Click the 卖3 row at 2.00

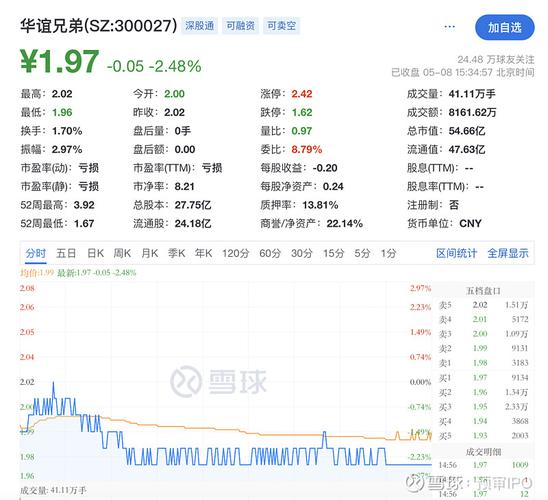[x=483, y=334]
